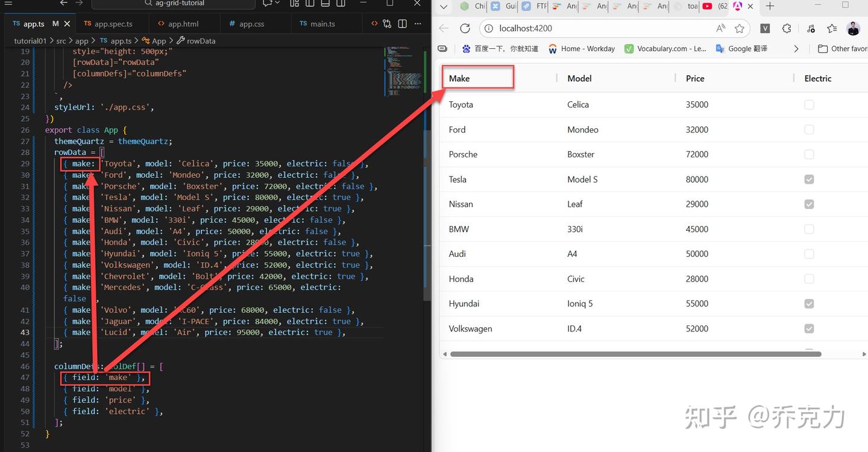Click the read aloud icon in address bar
The width and height of the screenshot is (868, 452).
point(721,28)
